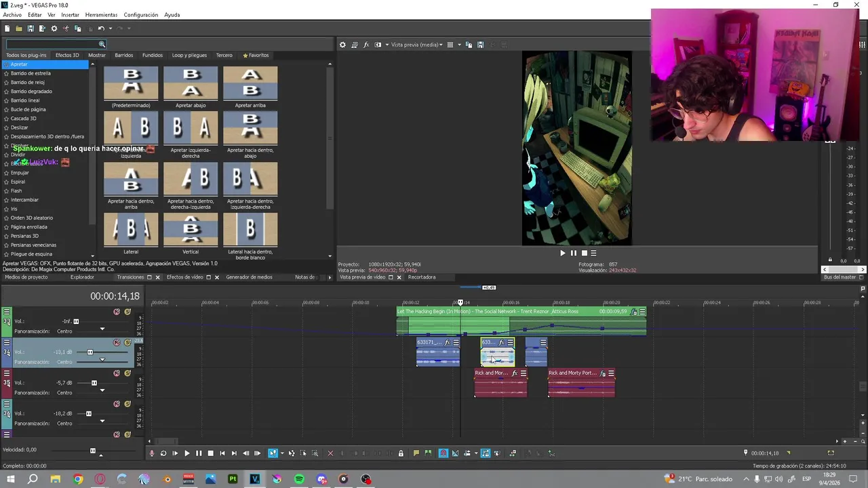Screen dimensions: 868x488
Task: Pause playback in the timeline transport bar
Action: [199, 453]
